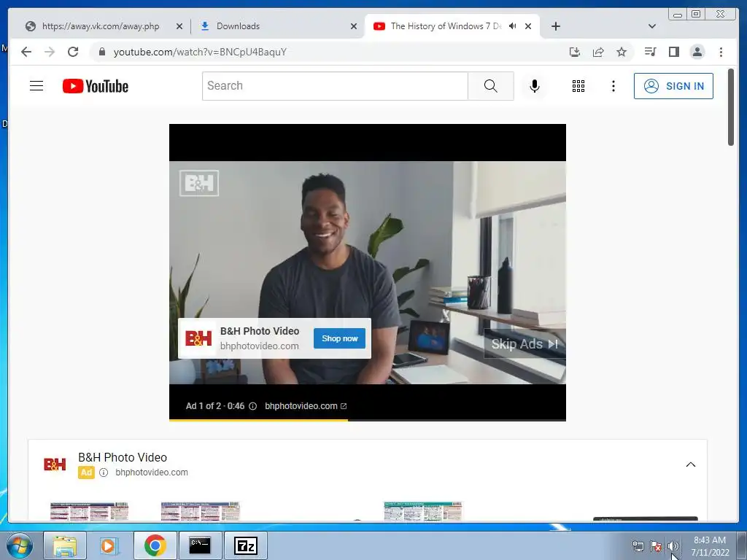Image resolution: width=747 pixels, height=560 pixels.
Task: Focus the YouTube Search field
Action: pos(335,86)
